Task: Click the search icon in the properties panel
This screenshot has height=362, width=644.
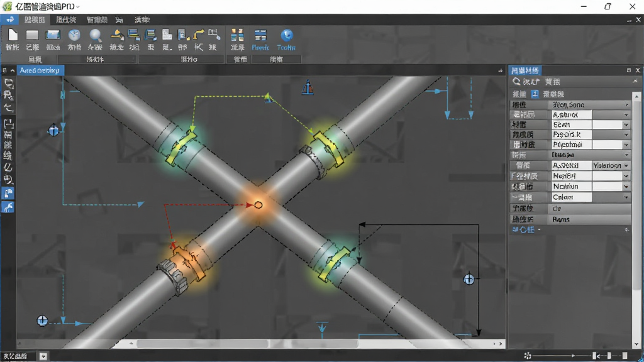Action: [x=516, y=82]
